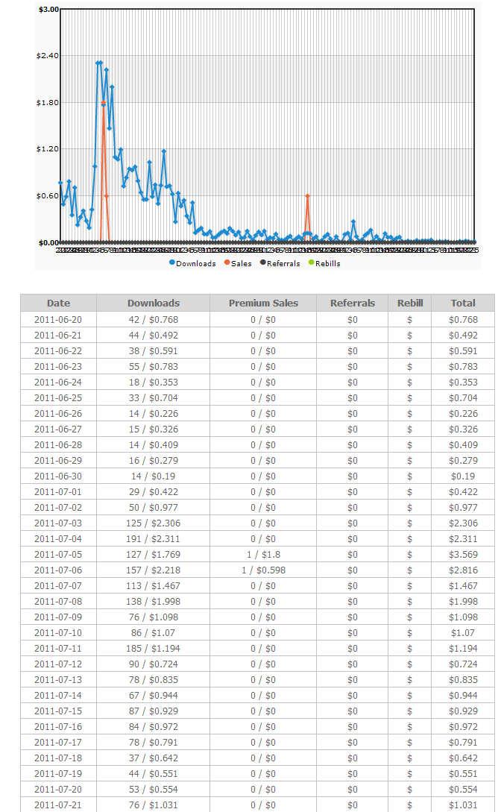Click the Rebills legend entry
504x812 pixels.
324,263
